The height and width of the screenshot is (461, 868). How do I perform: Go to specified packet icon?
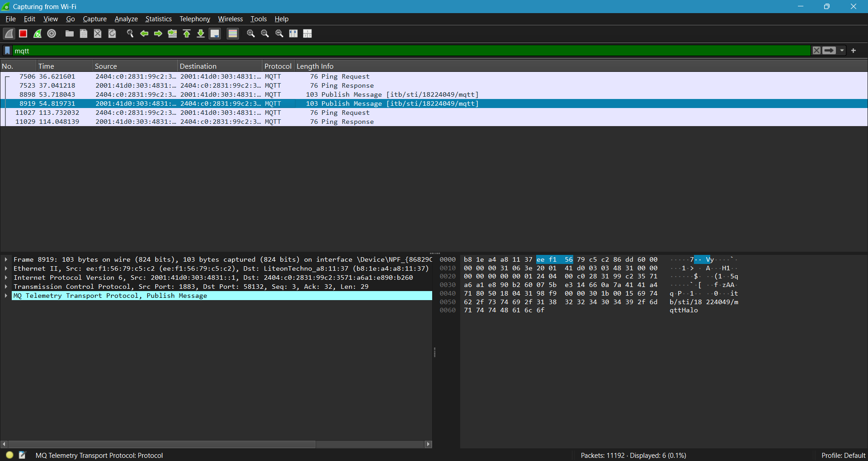click(x=172, y=33)
